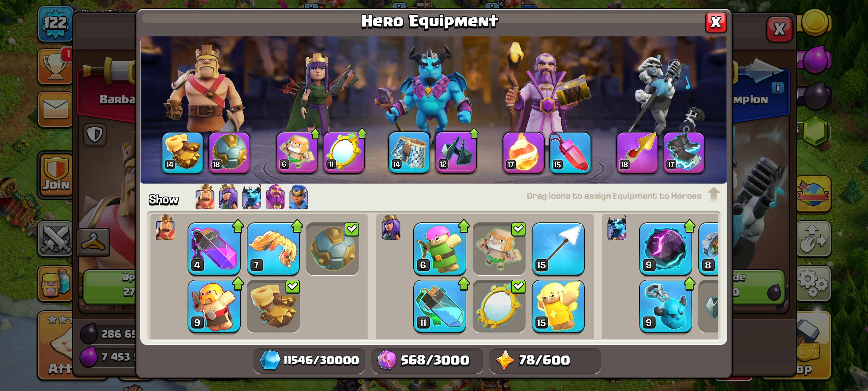The width and height of the screenshot is (868, 391).
Task: Tap the Starry Ore counter 78/600
Action: tap(544, 360)
